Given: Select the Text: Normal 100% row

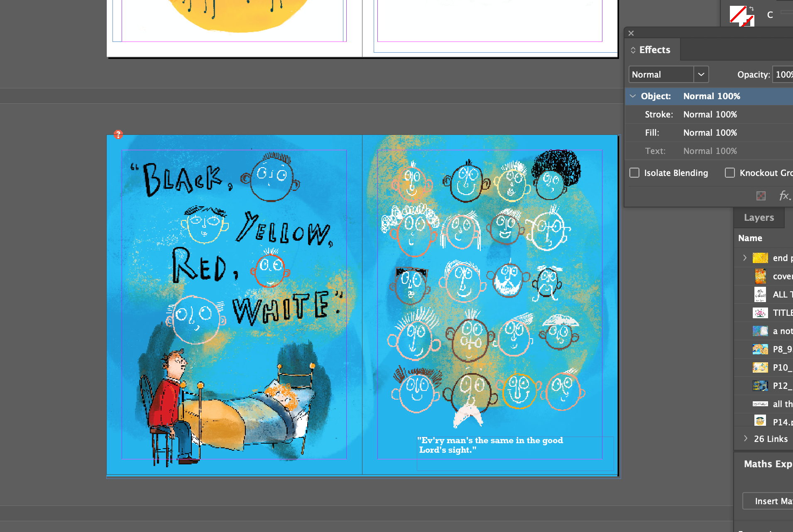Looking at the screenshot, I should tap(709, 151).
